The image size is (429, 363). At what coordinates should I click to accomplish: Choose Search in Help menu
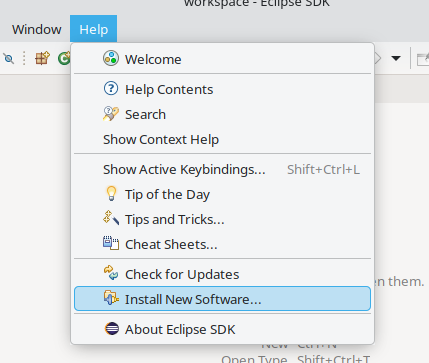pyautogui.click(x=222, y=114)
